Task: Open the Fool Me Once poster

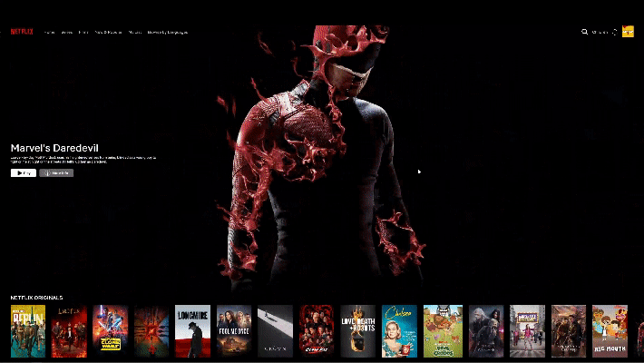Action: [234, 331]
